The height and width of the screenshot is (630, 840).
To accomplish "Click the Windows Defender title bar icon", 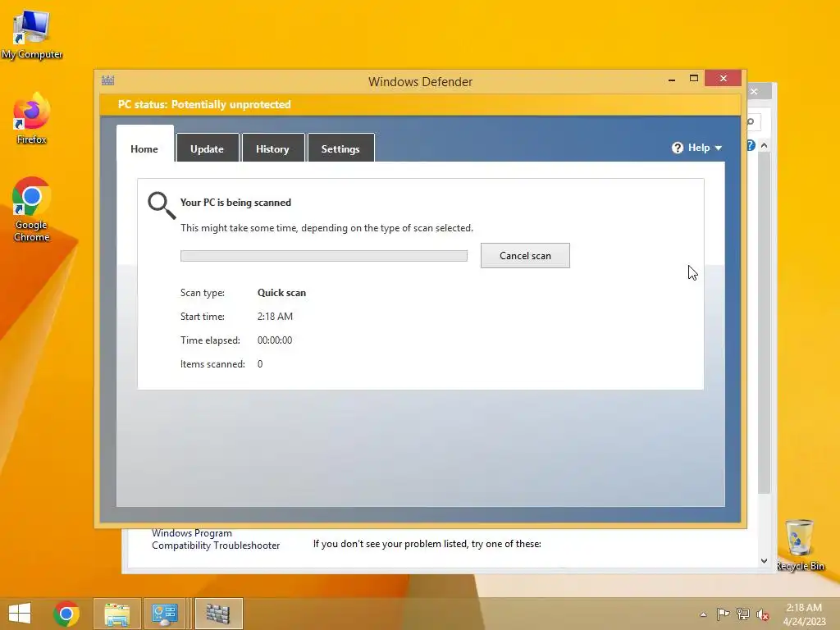I will [107, 81].
